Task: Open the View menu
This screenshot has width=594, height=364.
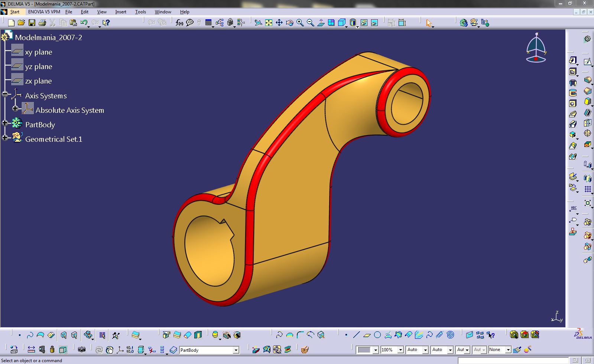Action: pos(102,12)
